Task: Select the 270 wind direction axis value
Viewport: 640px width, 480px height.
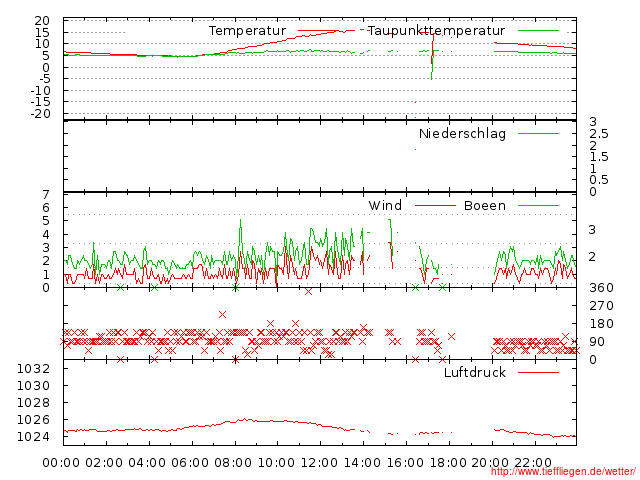Action: click(x=601, y=306)
